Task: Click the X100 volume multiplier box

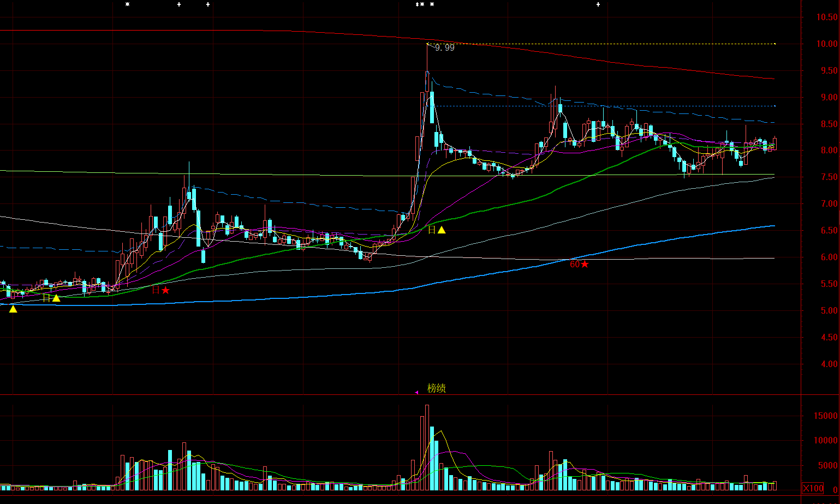Action: 813,488
